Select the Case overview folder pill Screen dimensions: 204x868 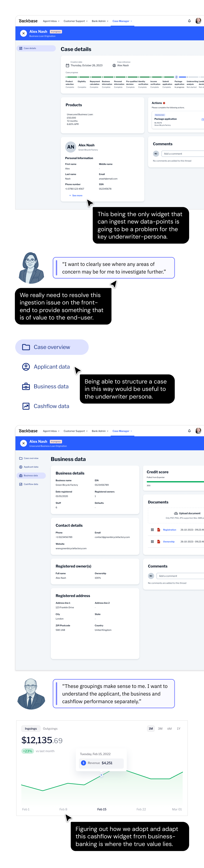52,347
